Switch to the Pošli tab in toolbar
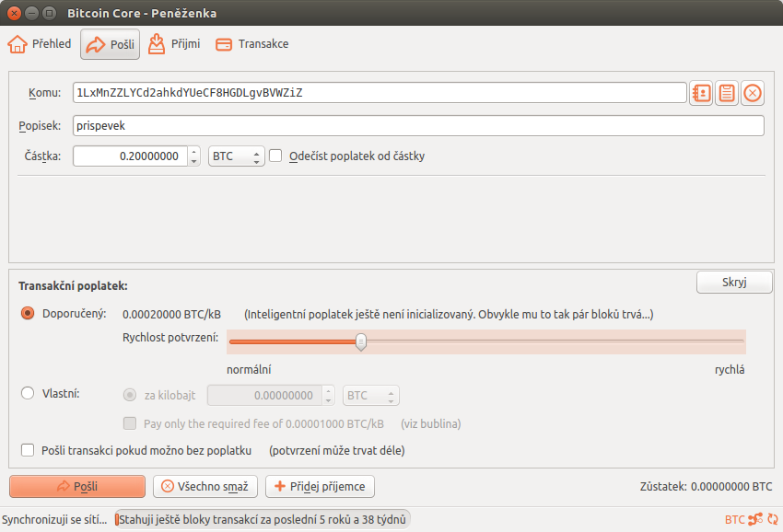Viewport: 783px width, 532px height. (x=110, y=44)
